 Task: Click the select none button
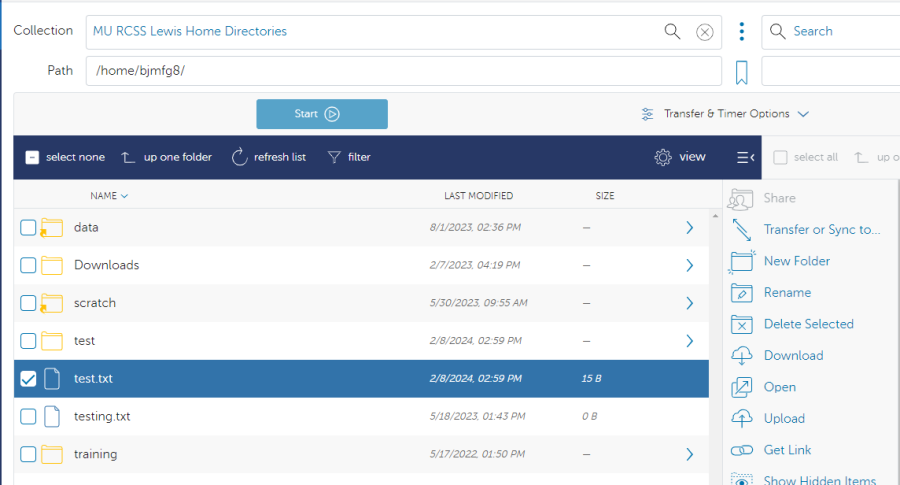[65, 157]
